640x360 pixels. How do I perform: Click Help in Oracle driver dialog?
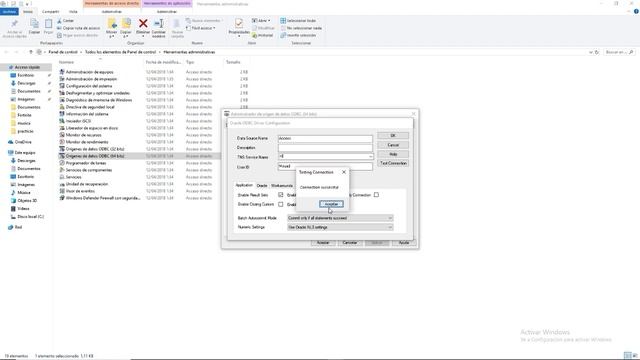pyautogui.click(x=393, y=154)
